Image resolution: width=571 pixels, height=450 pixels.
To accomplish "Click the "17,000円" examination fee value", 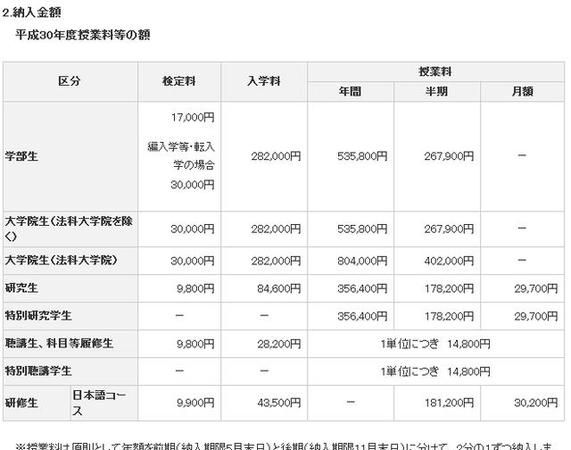I will pyautogui.click(x=193, y=118).
